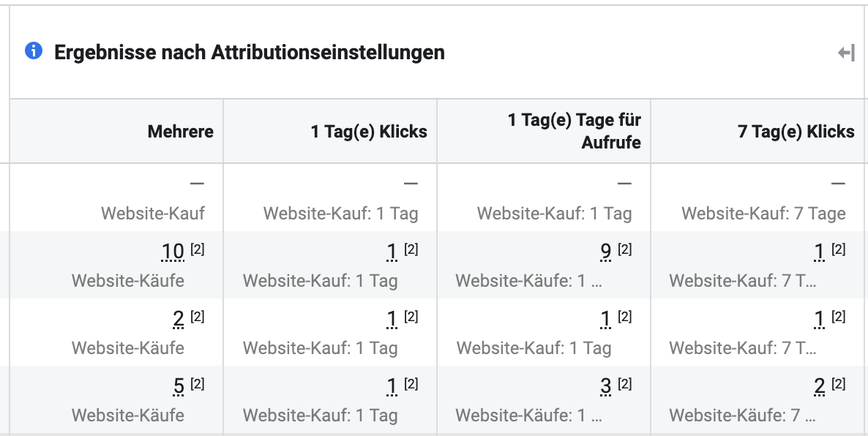Click the Website-Kauf label in Mehrere column
This screenshot has height=436, width=868.
[x=153, y=213]
